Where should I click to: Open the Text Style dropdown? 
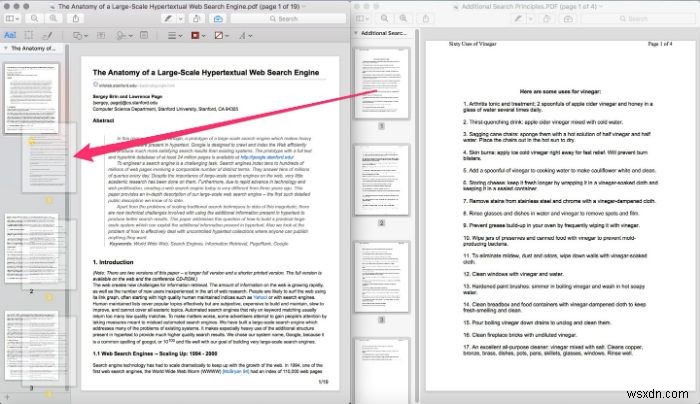245,35
